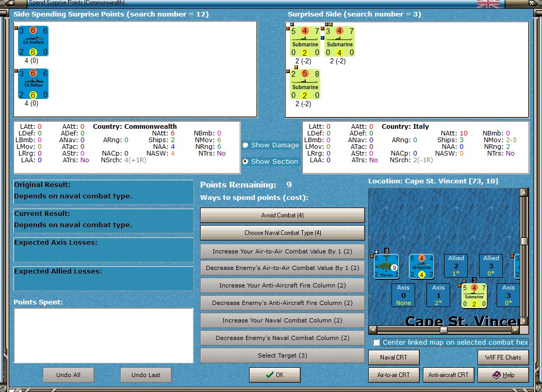Click the Undo All button

[69, 375]
